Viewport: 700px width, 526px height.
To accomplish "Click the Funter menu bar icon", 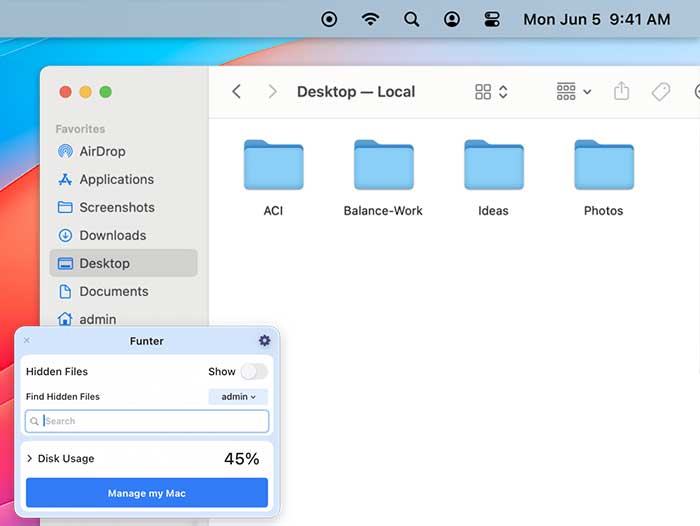I will click(329, 19).
